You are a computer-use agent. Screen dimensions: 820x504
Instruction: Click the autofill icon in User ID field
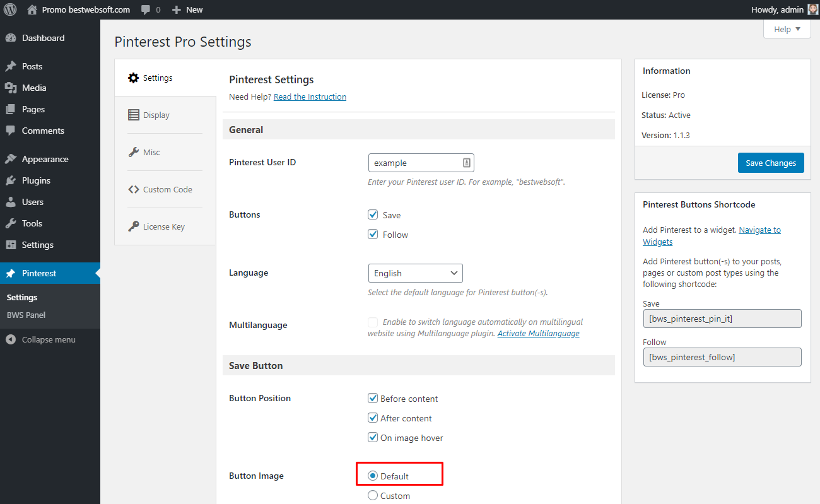(467, 163)
